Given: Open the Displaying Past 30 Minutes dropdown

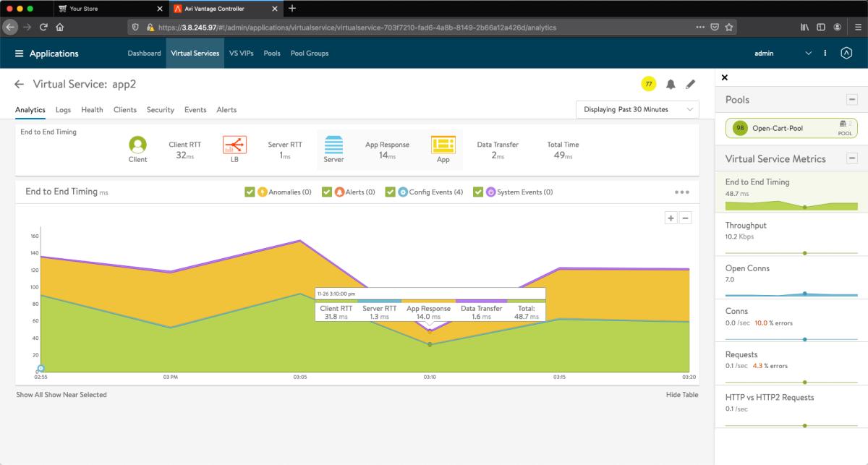Looking at the screenshot, I should coord(637,109).
